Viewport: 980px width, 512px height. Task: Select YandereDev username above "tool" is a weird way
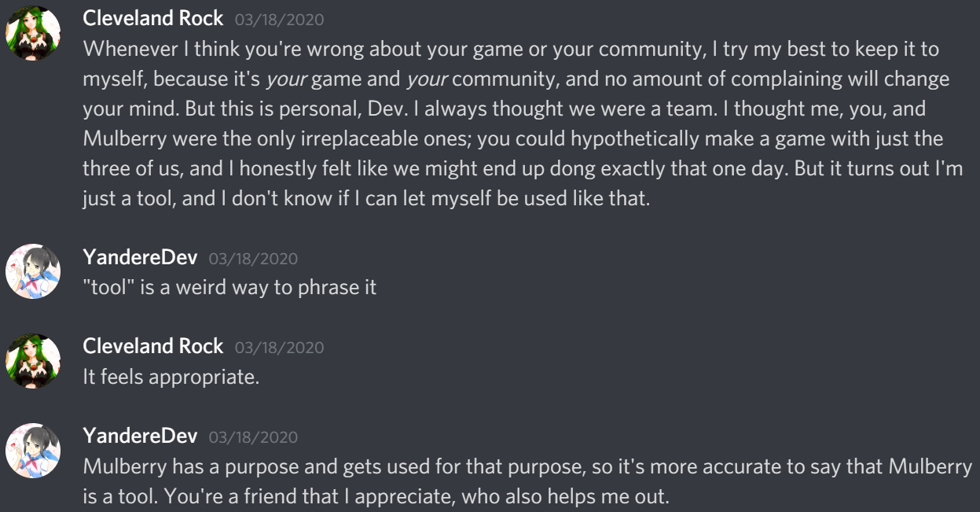click(x=141, y=257)
